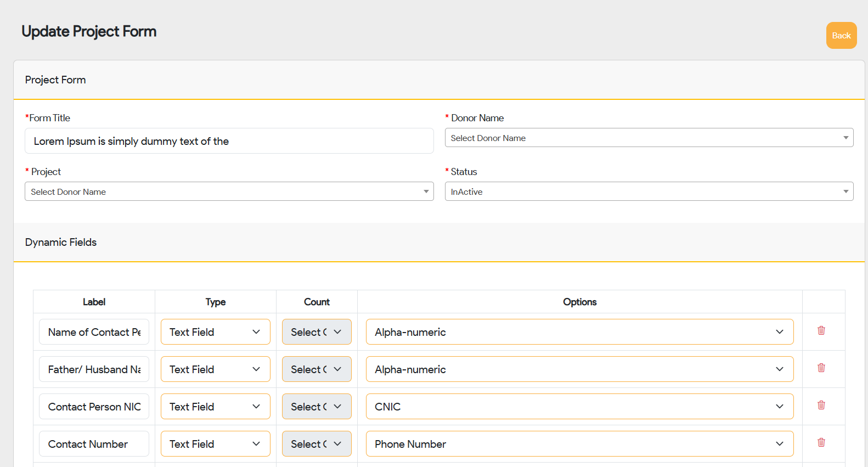The height and width of the screenshot is (467, 868).
Task: Open the CNIC options dropdown
Action: pos(579,407)
